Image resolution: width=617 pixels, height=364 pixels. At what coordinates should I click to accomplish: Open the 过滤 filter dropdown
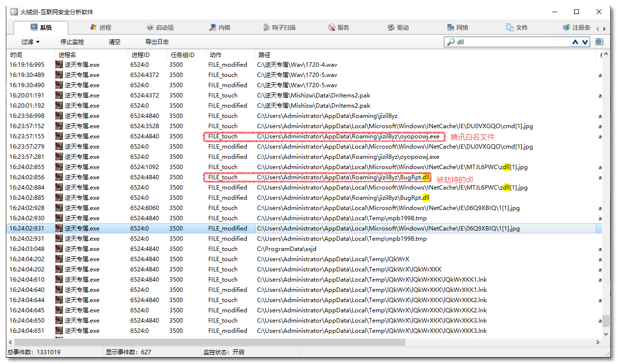(x=30, y=42)
